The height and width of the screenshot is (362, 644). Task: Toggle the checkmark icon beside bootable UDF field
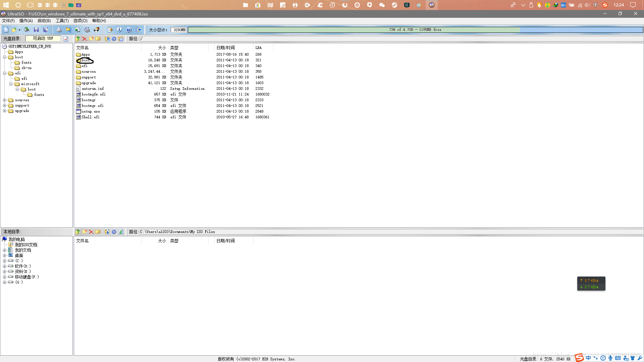(x=66, y=39)
